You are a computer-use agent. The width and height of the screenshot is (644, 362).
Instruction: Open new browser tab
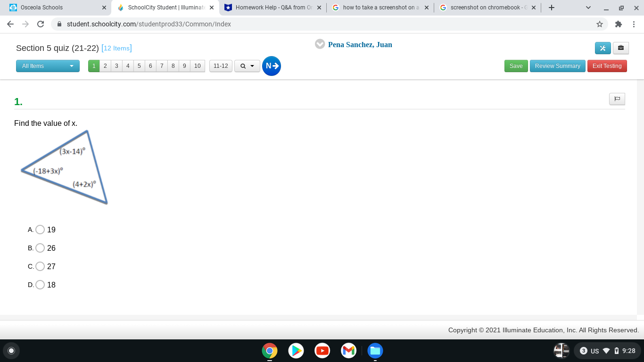point(552,8)
